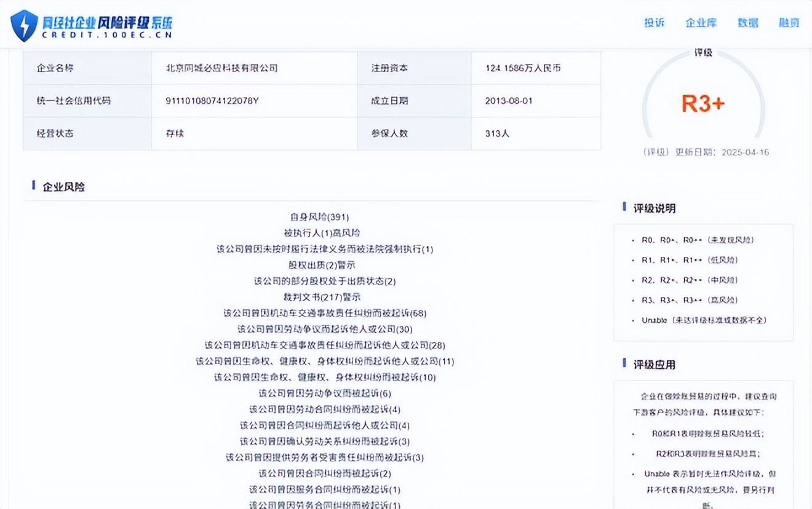The image size is (812, 509).
Task: Select the 融资 navigation item
Action: coord(789,23)
